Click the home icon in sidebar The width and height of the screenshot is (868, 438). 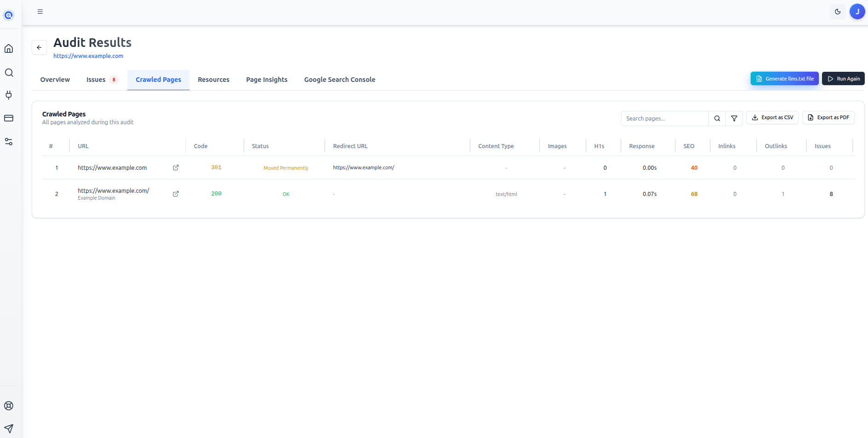click(9, 49)
